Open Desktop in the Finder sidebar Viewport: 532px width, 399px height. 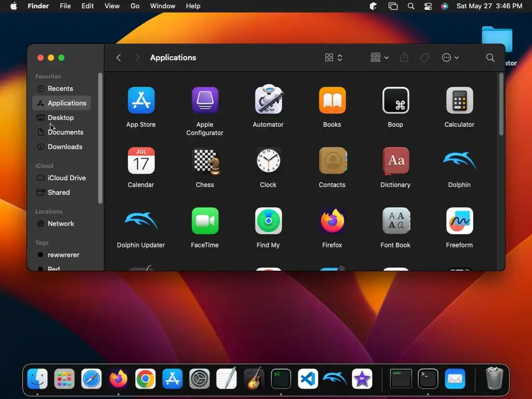[x=61, y=118]
